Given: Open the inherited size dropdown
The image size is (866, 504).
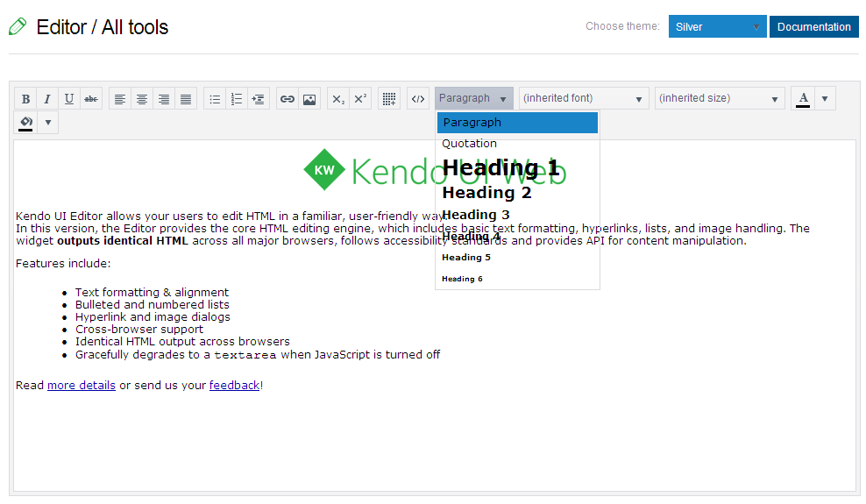Looking at the screenshot, I should pyautogui.click(x=720, y=98).
